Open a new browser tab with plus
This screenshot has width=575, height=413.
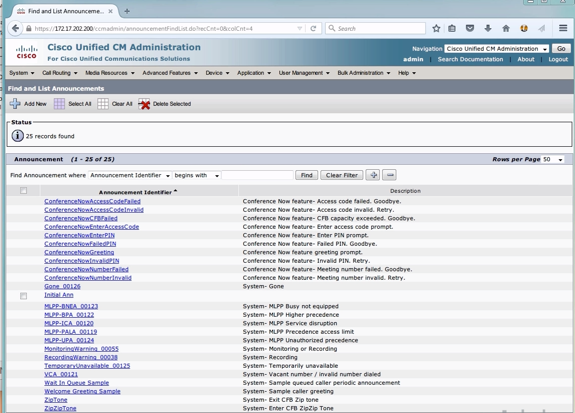(127, 11)
